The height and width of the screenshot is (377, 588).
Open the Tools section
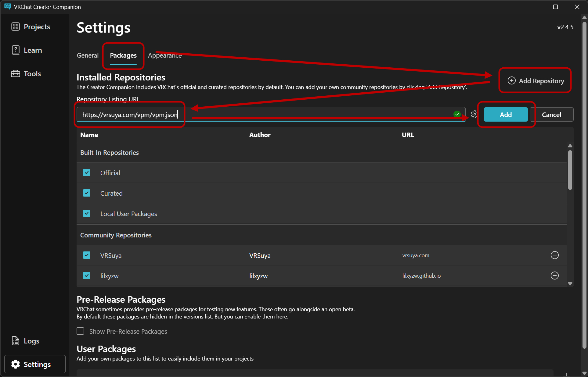[26, 74]
